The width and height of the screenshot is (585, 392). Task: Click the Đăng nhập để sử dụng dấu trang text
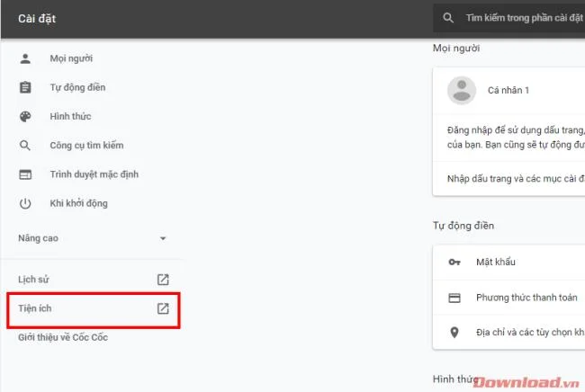(x=516, y=138)
